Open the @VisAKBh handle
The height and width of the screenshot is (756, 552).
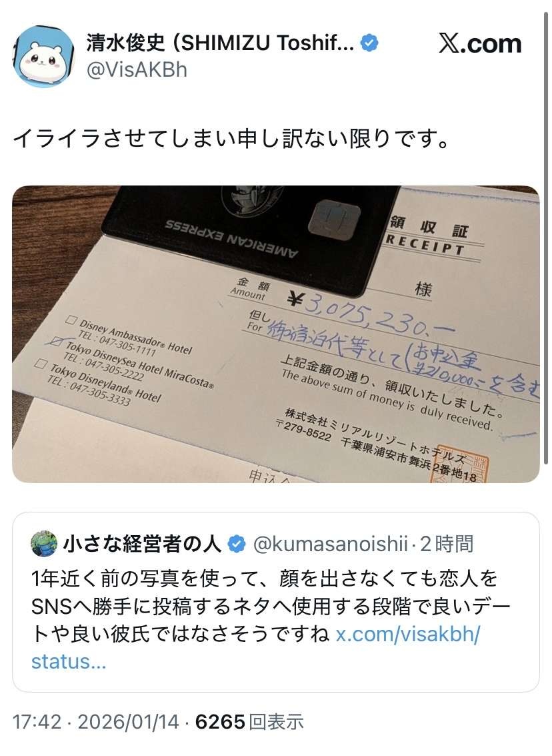(137, 70)
